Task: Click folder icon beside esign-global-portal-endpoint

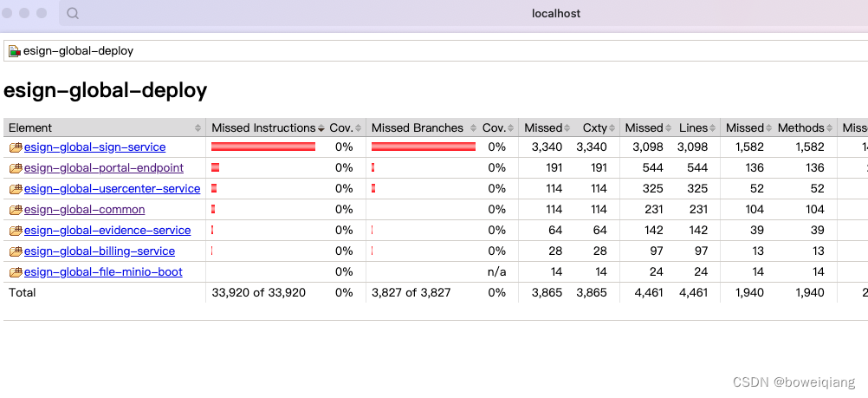Action: [16, 168]
